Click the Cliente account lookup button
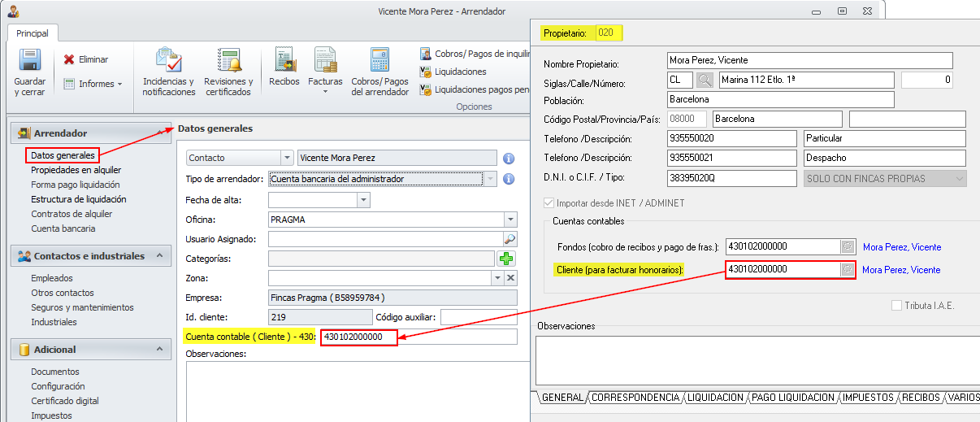This screenshot has width=980, height=422. 848,269
